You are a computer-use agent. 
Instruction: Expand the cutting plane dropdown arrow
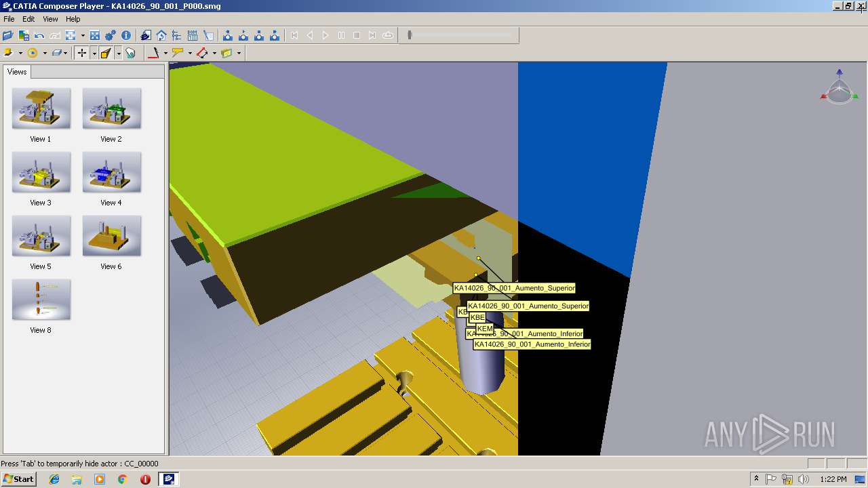(239, 53)
